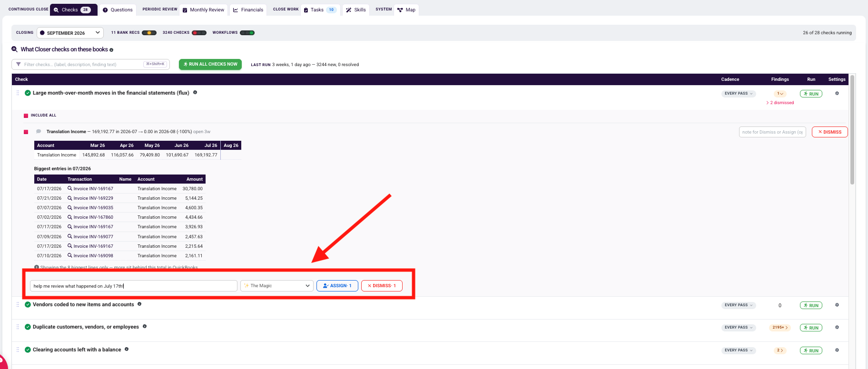Click drag handle of Clearing accounts row

18,350
